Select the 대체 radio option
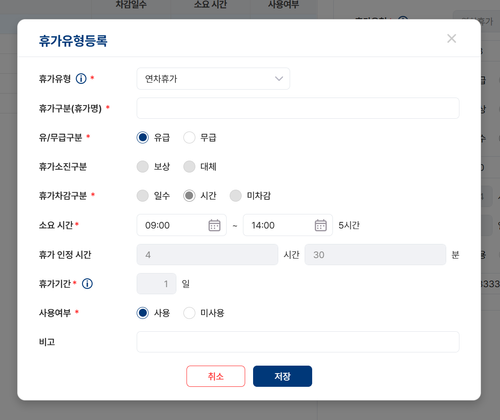The image size is (500, 420). pyautogui.click(x=189, y=166)
